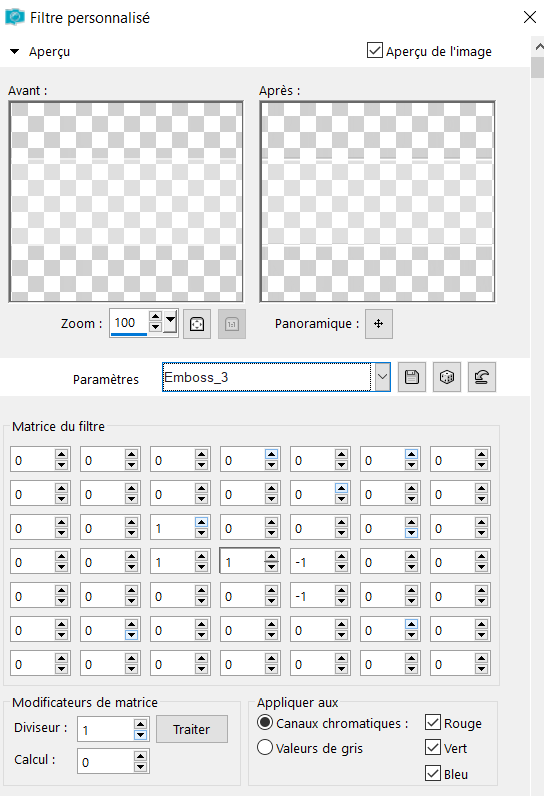This screenshot has width=544, height=796.
Task: Click the Panoramique navigate crosshair icon
Action: (379, 324)
